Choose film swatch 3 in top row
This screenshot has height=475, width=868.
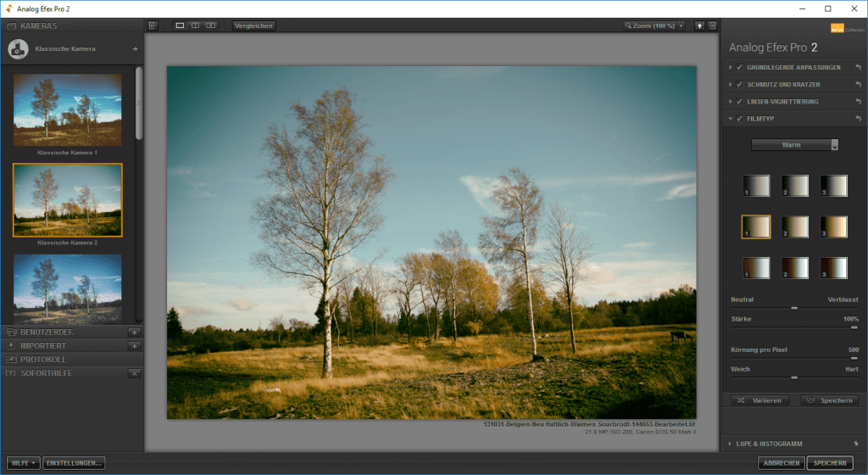point(834,186)
